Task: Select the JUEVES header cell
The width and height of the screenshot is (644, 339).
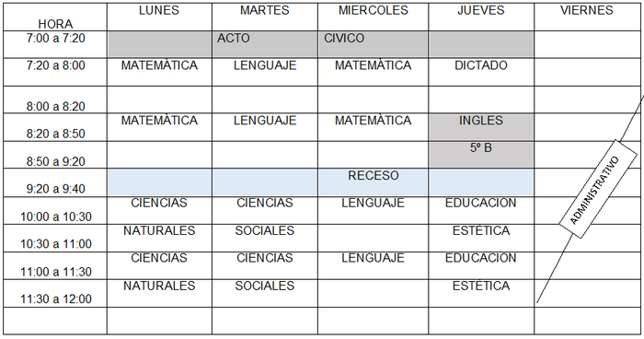Action: (481, 17)
